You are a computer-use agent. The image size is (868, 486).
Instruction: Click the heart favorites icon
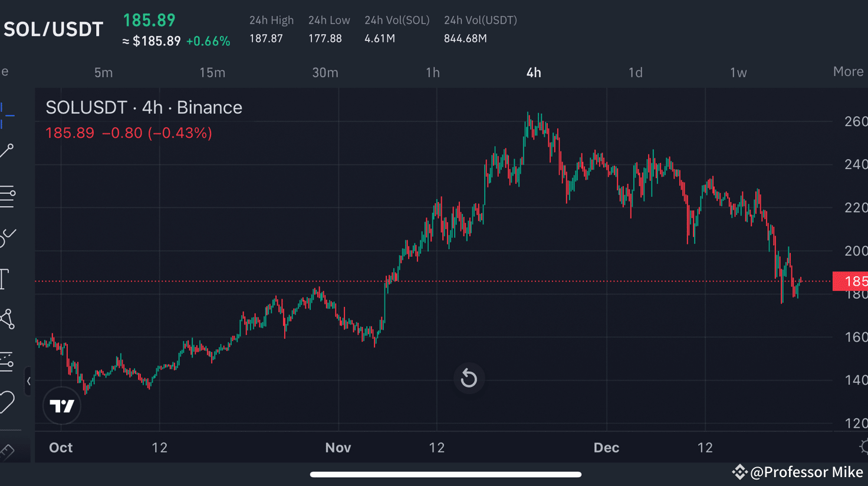click(x=7, y=402)
